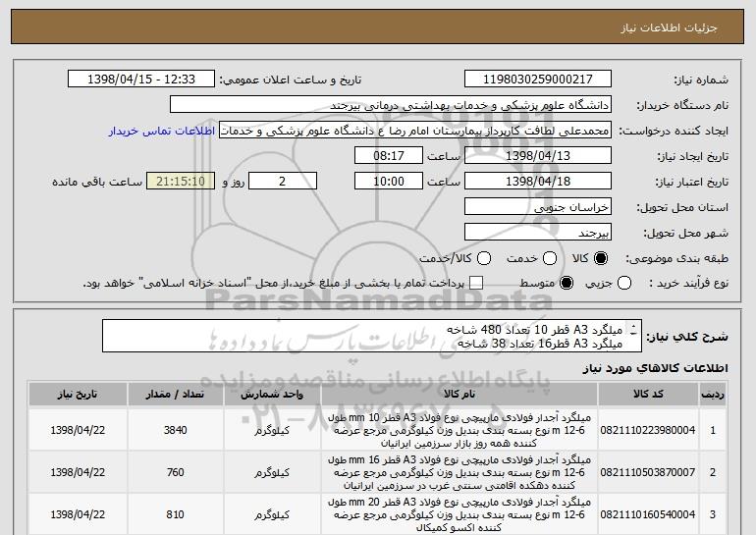Image resolution: width=756 pixels, height=535 pixels.
Task: Click the ردیف column header
Action: tap(713, 395)
